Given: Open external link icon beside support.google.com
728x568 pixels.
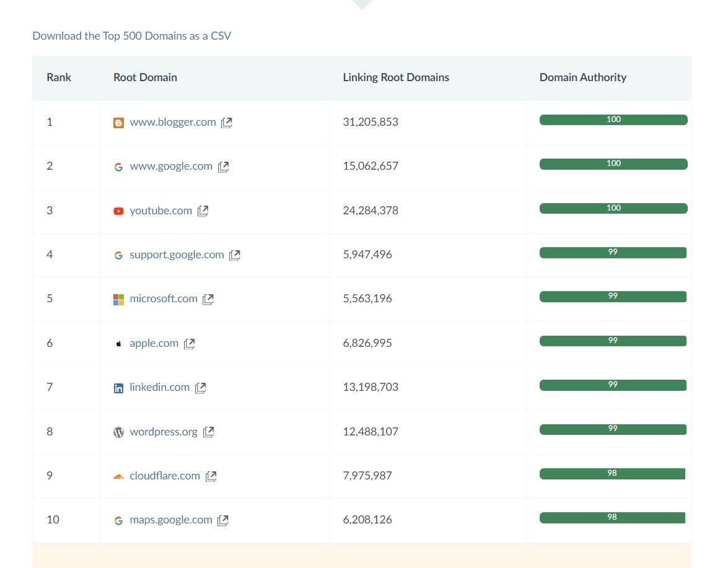Looking at the screenshot, I should pyautogui.click(x=234, y=255).
